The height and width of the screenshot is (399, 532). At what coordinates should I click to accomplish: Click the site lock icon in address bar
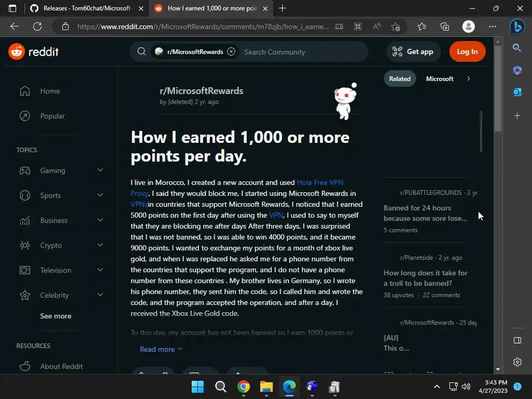65,26
